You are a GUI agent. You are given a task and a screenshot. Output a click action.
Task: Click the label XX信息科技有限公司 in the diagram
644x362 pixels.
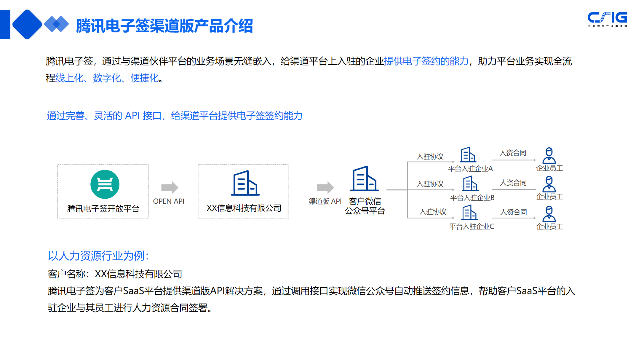tap(244, 208)
